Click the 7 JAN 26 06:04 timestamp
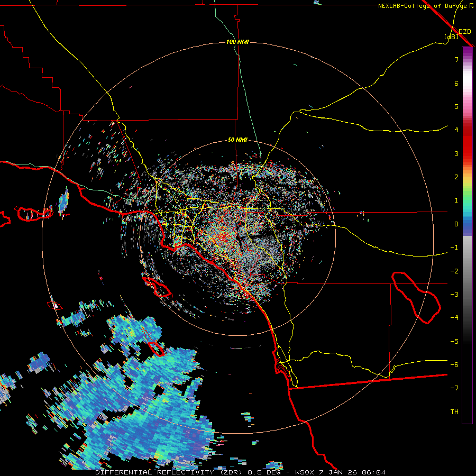 pyautogui.click(x=353, y=472)
